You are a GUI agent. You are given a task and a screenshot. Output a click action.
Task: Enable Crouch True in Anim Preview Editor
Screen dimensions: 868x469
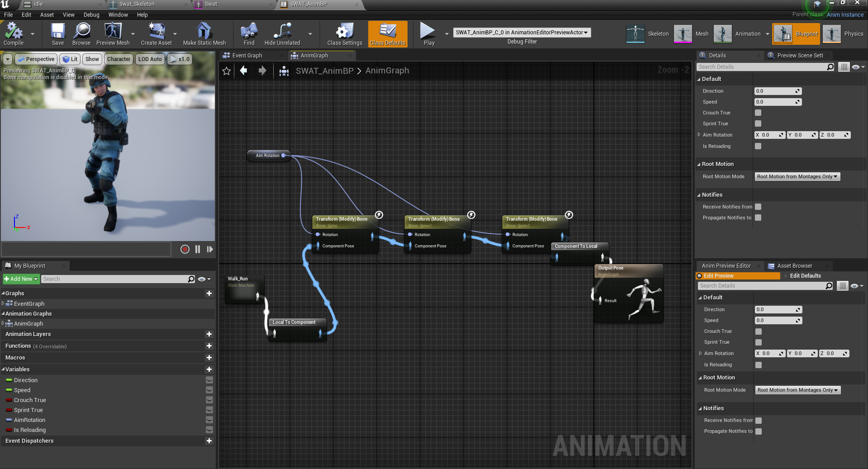759,332
